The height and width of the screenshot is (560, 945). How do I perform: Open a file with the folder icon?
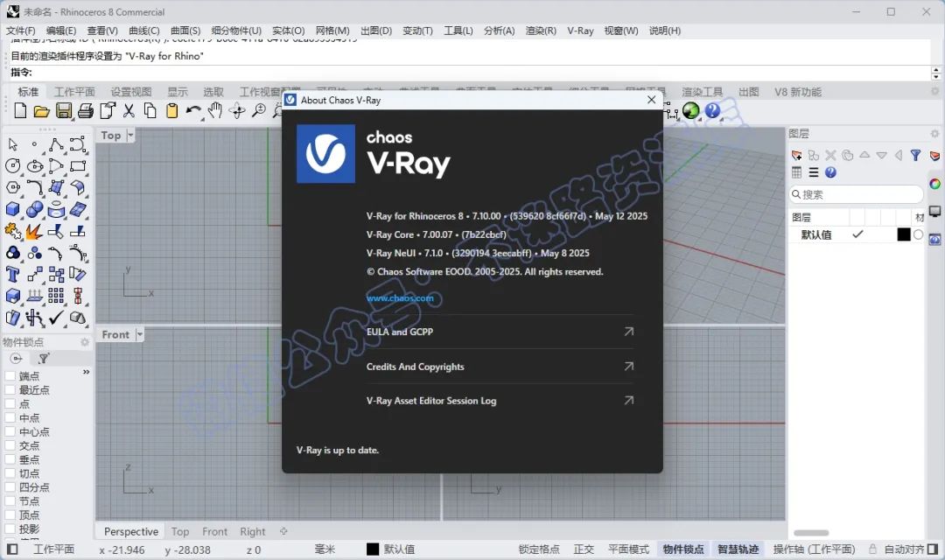pos(42,111)
